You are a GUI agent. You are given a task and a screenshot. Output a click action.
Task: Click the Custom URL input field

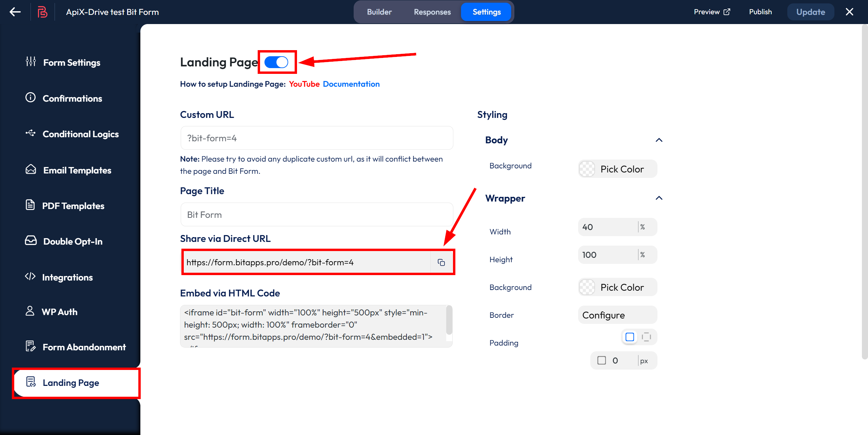pos(317,138)
